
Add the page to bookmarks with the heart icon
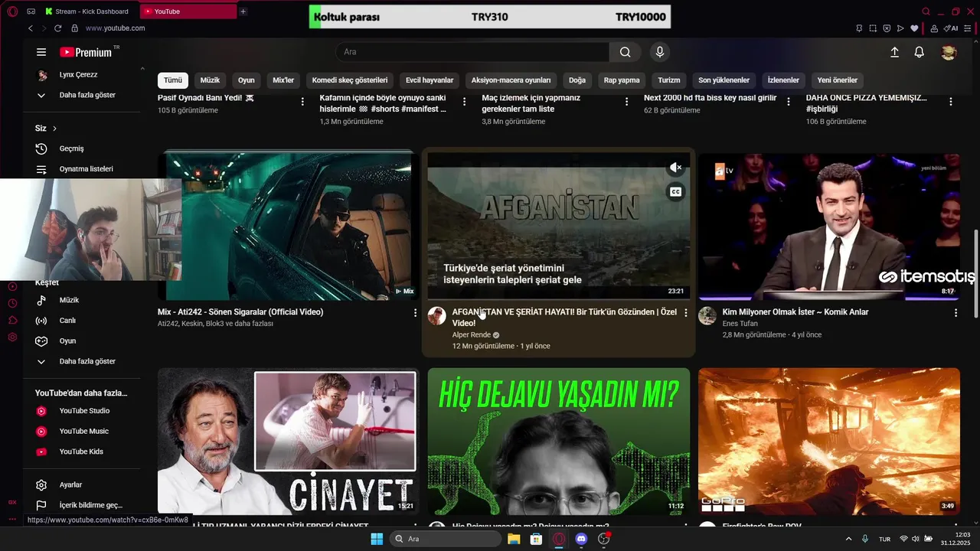[914, 28]
